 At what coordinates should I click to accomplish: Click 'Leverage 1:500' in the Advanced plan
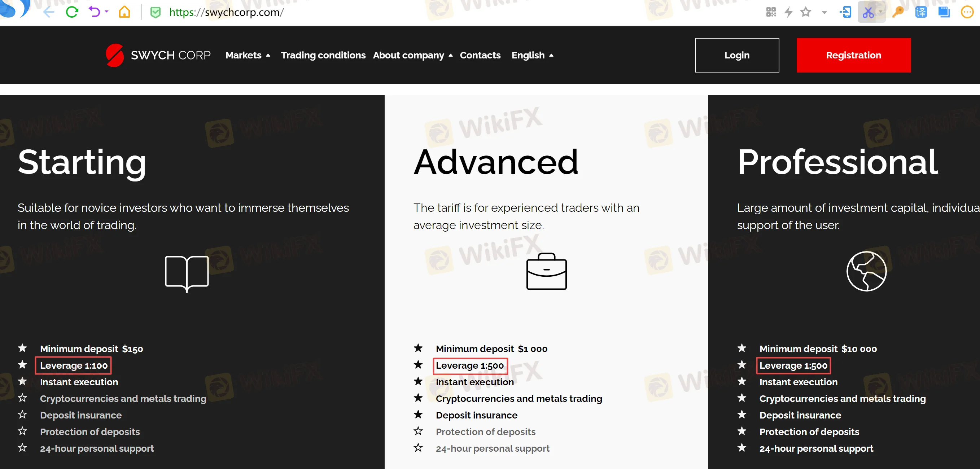[469, 365]
